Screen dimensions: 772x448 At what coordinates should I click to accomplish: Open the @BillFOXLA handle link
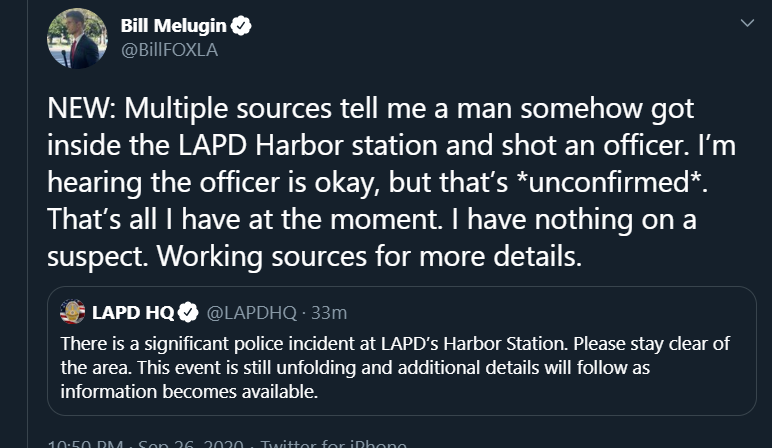(169, 50)
